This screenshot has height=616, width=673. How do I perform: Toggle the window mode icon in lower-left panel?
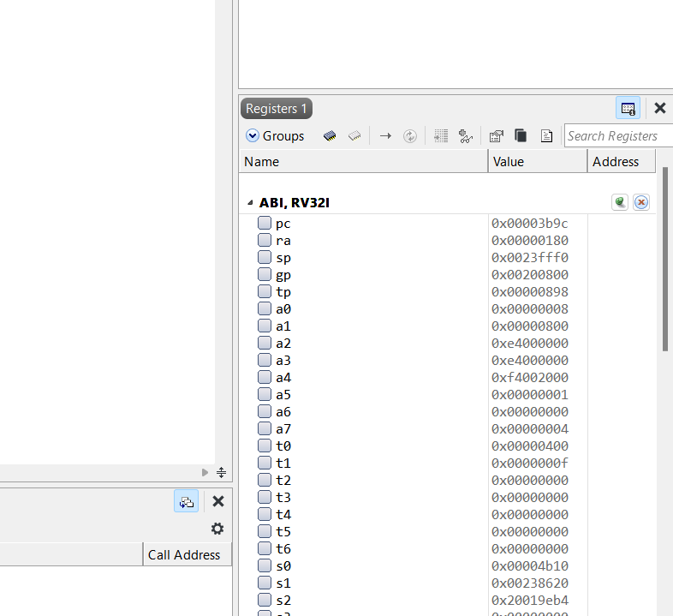[x=187, y=501]
